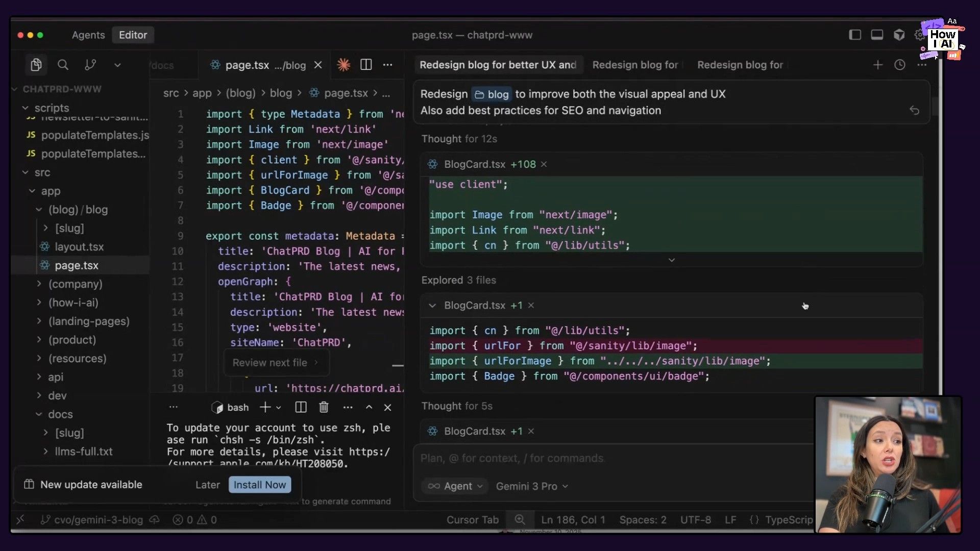The width and height of the screenshot is (980, 551).
Task: Open the Explorer files view icon
Action: [36, 65]
